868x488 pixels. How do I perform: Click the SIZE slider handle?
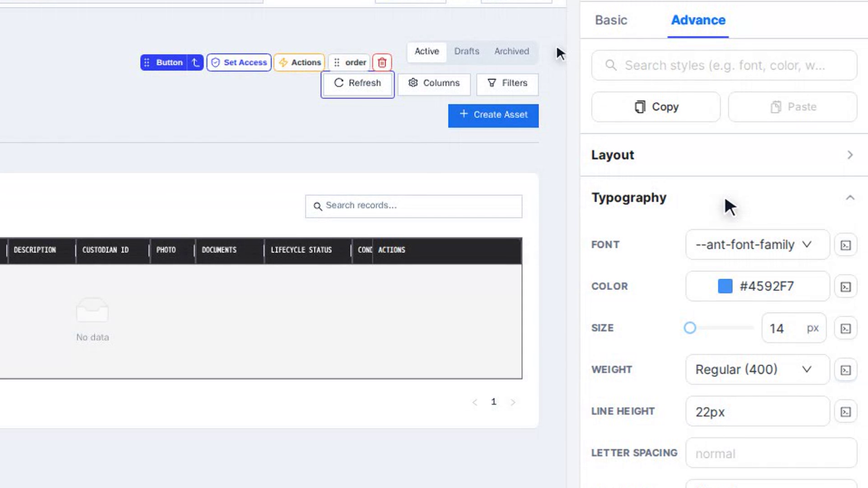coord(690,328)
